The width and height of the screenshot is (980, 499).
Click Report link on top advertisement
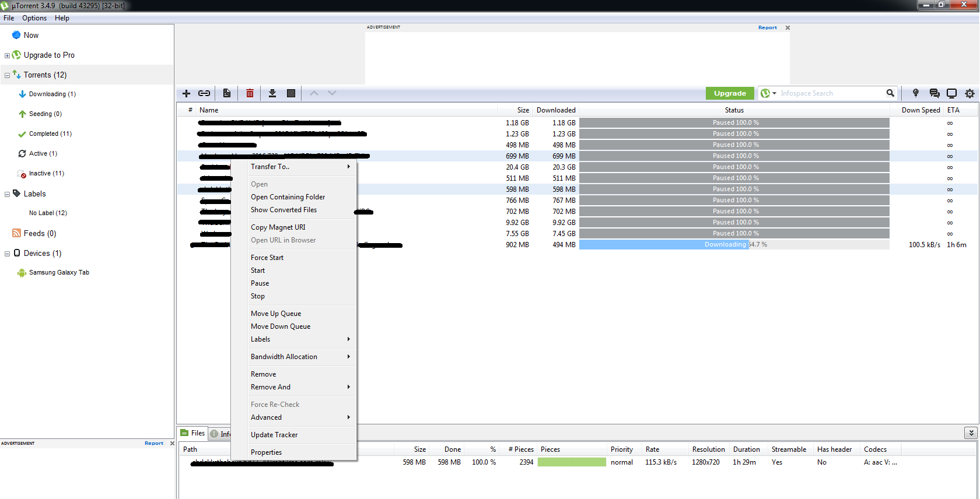point(767,27)
